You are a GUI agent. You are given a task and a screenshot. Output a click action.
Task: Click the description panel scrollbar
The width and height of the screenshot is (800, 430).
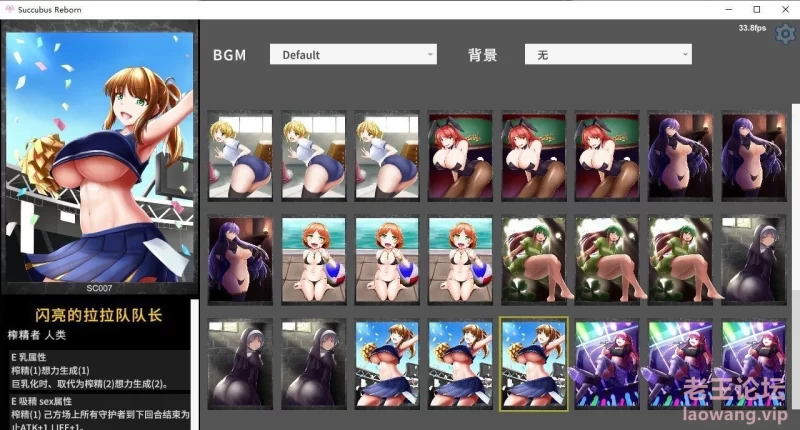coord(194,365)
